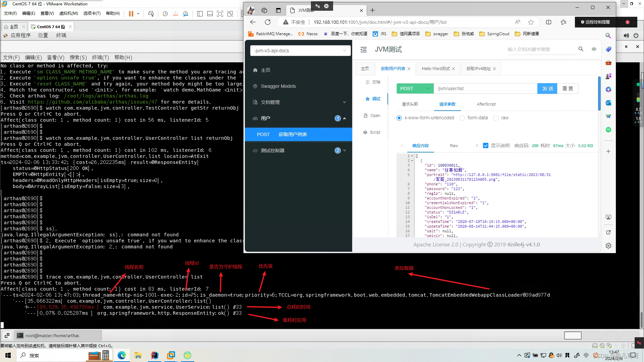
Task: Refresh the Edge browser page
Action: (x=268, y=22)
